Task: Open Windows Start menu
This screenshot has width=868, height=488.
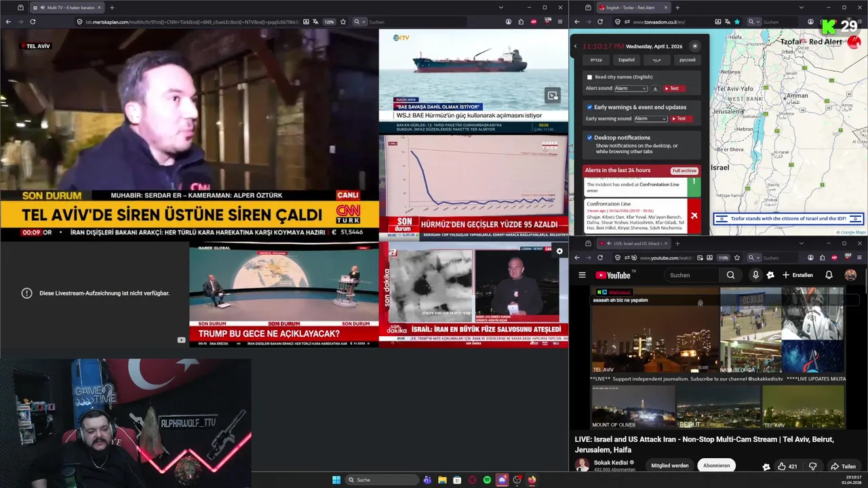Action: point(336,480)
